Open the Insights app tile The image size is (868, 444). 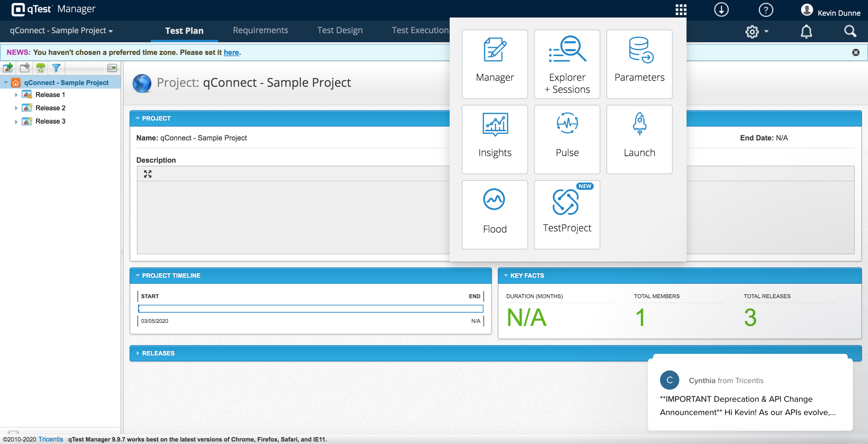pyautogui.click(x=495, y=139)
